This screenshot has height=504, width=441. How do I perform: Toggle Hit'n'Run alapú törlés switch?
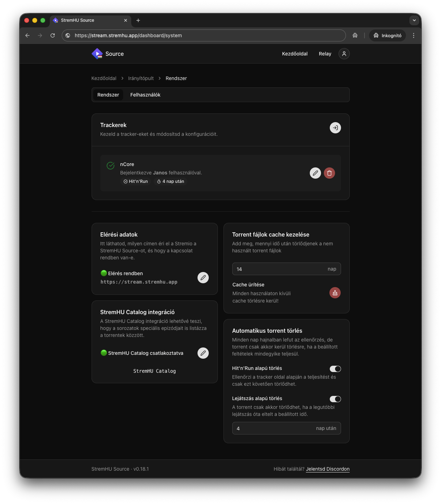335,369
